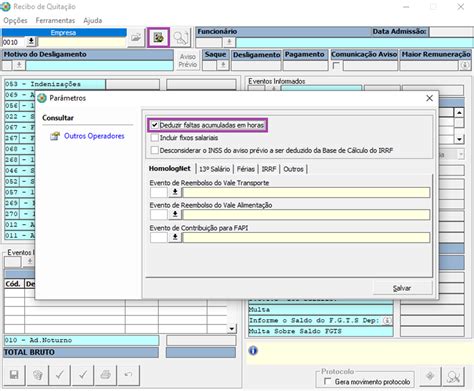
Task: Click the magnifier search icon near Funcionário
Action: (181, 38)
